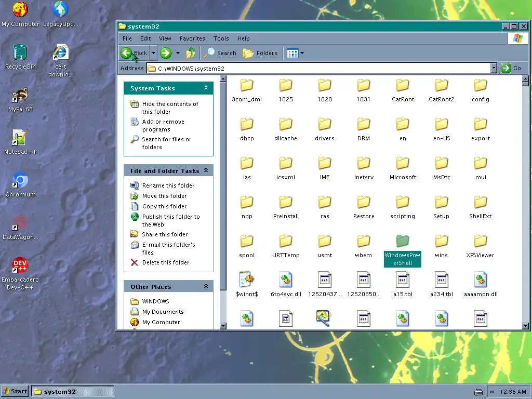This screenshot has height=399, width=532.
Task: Select the aaaamon.dll file
Action: coord(481,285)
